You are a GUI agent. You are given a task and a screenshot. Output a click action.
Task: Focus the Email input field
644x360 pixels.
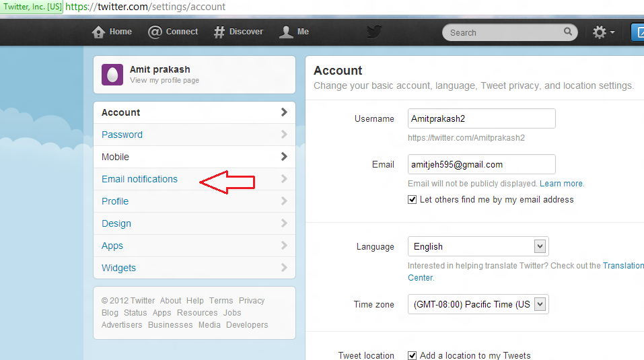click(x=481, y=164)
